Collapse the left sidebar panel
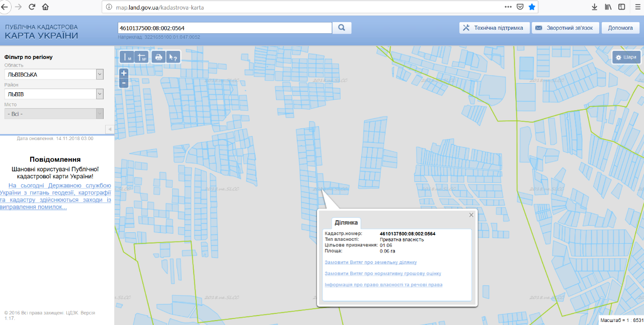This screenshot has width=644, height=325. tap(109, 129)
